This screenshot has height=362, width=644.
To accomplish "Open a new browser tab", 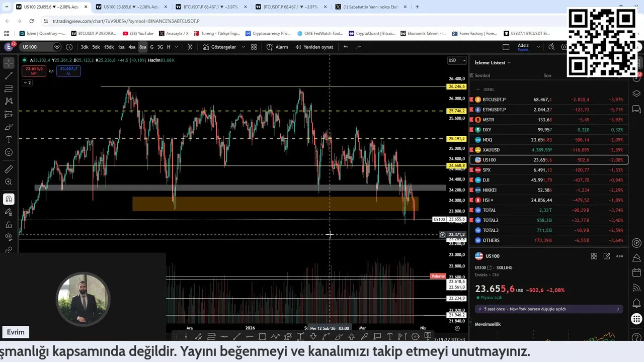I will 417,7.
